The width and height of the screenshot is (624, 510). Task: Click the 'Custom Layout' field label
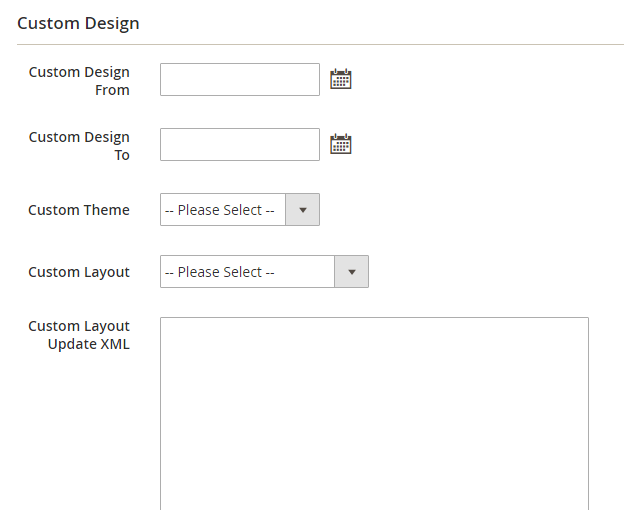pyautogui.click(x=79, y=272)
